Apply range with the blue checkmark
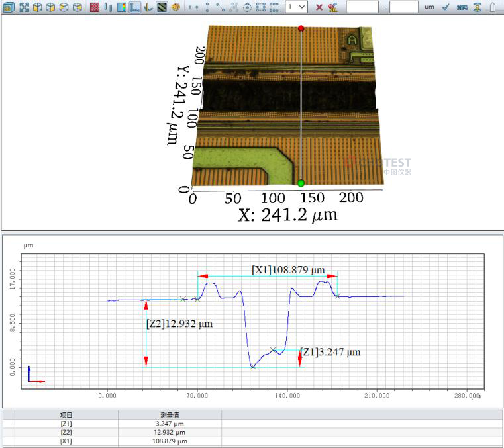 446,7
